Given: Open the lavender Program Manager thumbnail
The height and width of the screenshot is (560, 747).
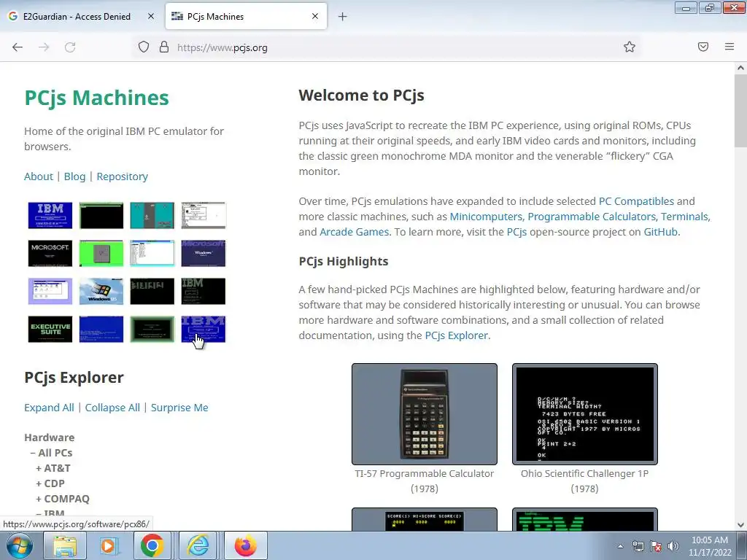Looking at the screenshot, I should (50, 292).
